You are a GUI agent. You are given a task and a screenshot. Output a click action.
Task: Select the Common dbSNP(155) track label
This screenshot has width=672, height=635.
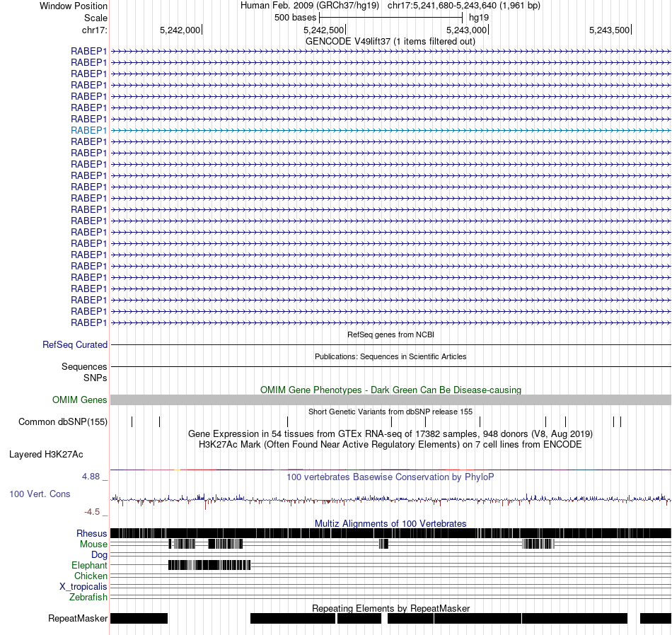click(63, 421)
